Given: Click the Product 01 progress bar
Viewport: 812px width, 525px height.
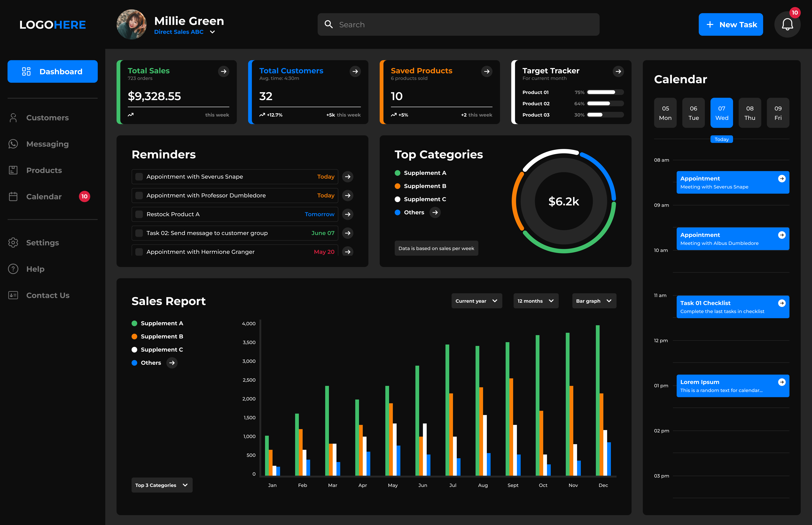Looking at the screenshot, I should (x=605, y=92).
